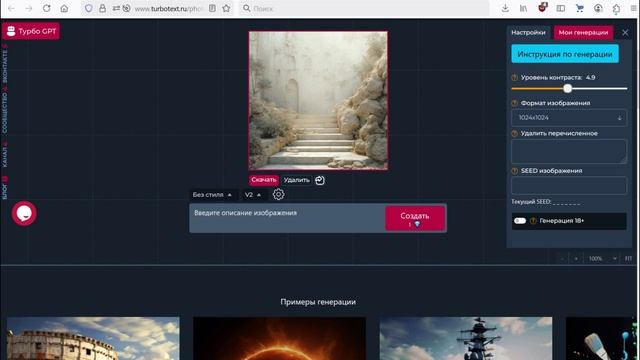Open the 1024x1024 image format dropdown
This screenshot has height=360, width=640.
[x=569, y=118]
